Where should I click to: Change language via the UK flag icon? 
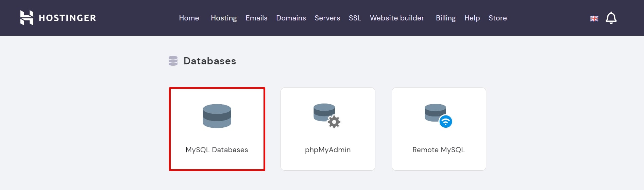[x=594, y=18]
